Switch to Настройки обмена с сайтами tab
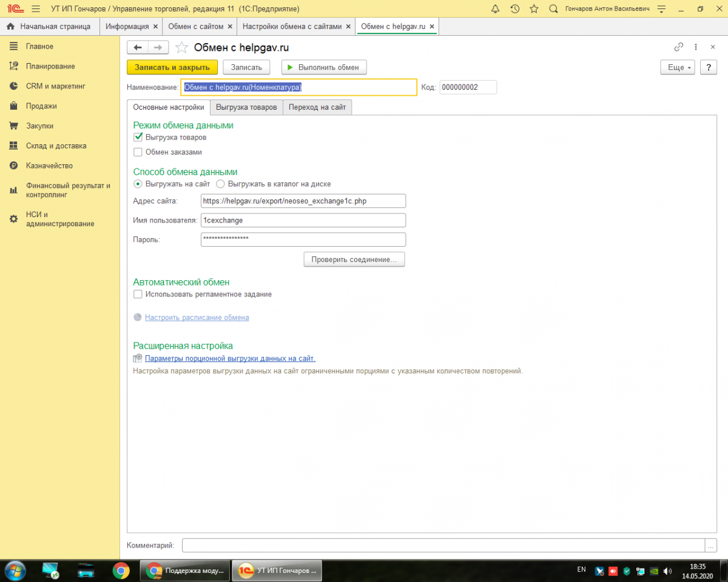The image size is (728, 582). point(292,27)
